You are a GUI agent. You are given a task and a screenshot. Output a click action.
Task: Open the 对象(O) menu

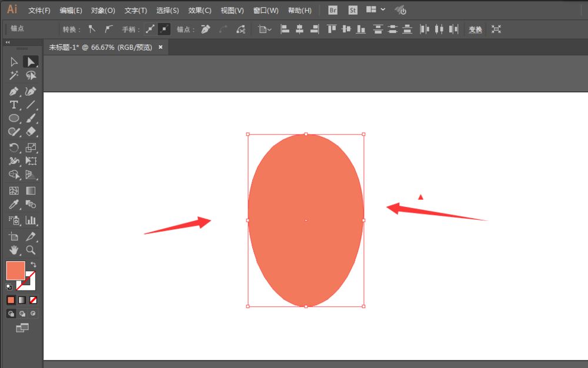[x=103, y=11]
